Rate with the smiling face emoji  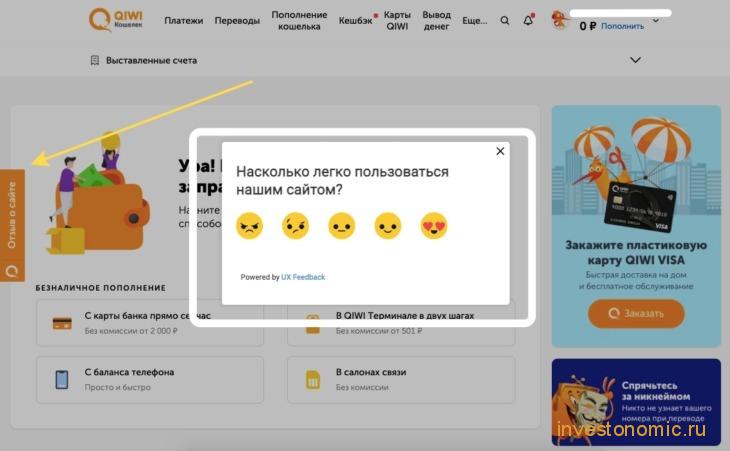388,226
